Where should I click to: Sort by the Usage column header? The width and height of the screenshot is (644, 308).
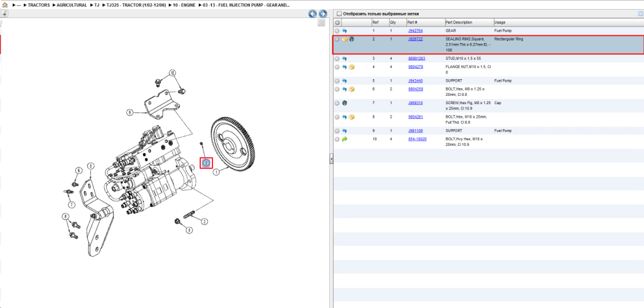point(500,23)
